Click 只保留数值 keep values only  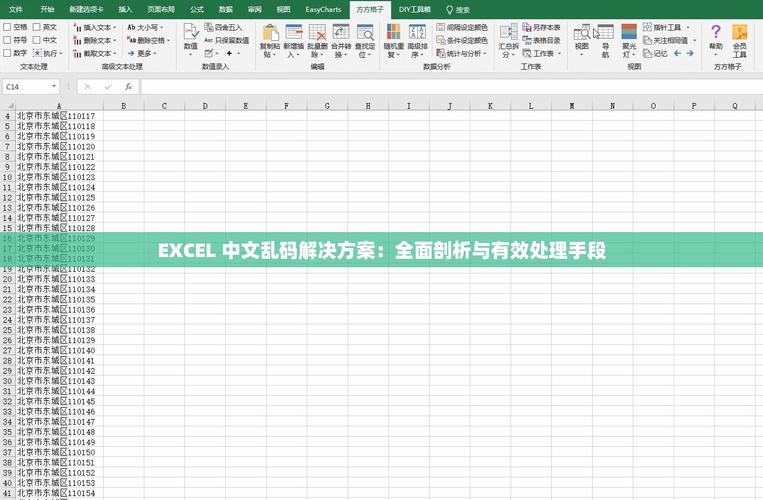(227, 40)
